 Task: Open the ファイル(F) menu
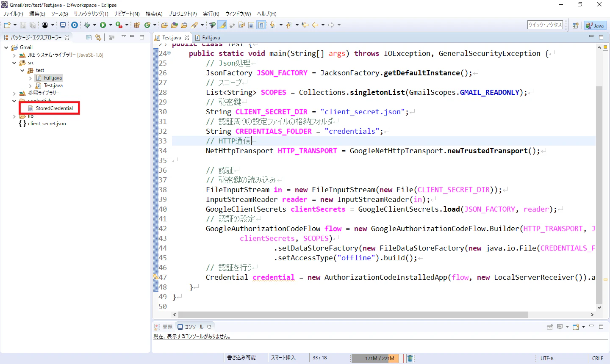coord(13,14)
